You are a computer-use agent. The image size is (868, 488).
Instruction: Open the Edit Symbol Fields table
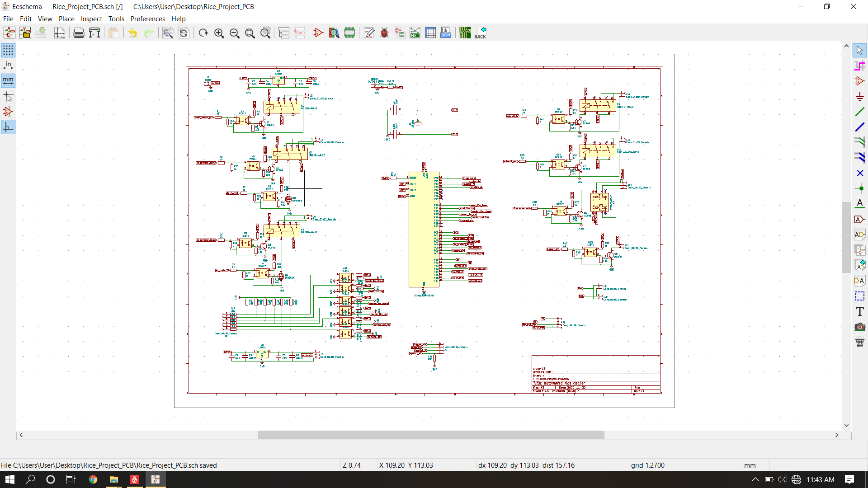click(430, 33)
